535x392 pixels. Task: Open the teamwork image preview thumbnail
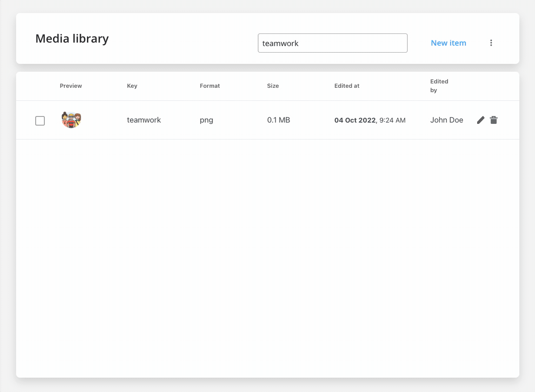click(x=71, y=120)
